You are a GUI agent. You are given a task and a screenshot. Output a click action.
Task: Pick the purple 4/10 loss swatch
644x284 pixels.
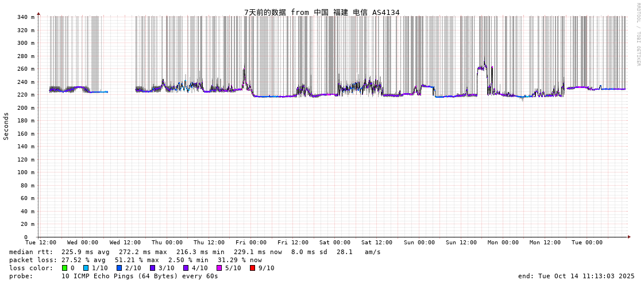point(186,268)
